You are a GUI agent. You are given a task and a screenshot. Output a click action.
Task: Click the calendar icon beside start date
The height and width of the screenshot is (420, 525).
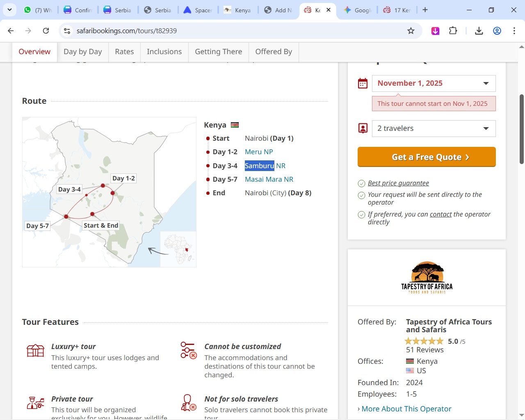coord(363,83)
